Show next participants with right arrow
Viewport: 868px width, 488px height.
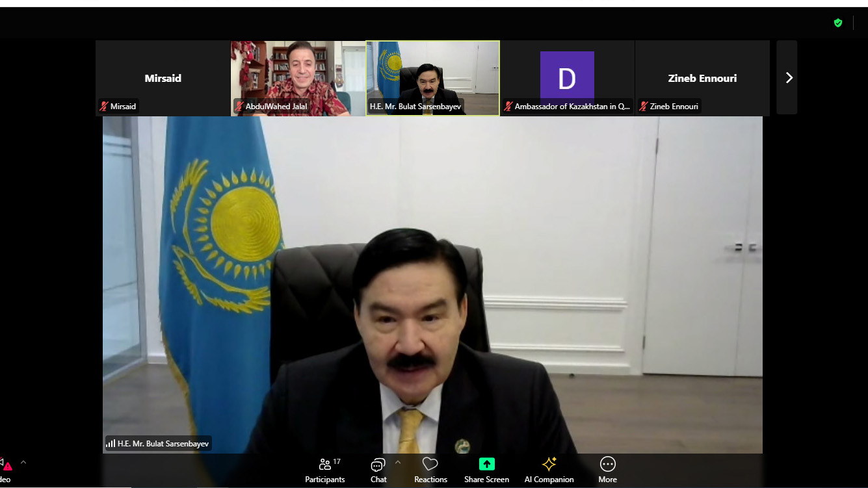788,78
